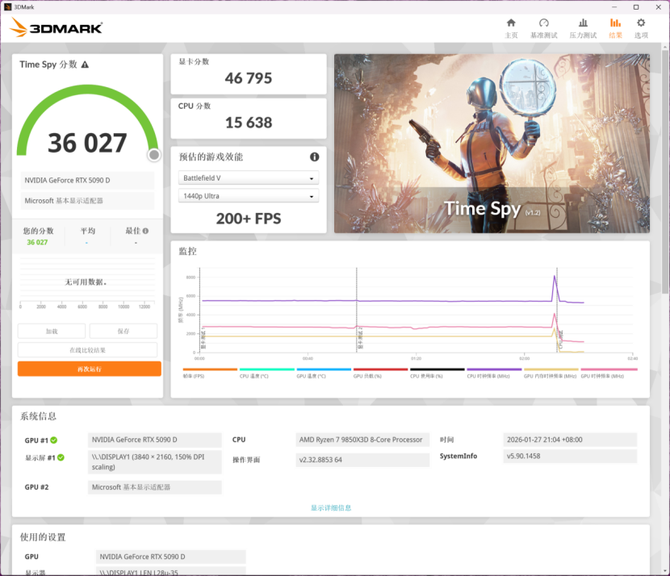Click the 3DMark logo in the header

(56, 28)
